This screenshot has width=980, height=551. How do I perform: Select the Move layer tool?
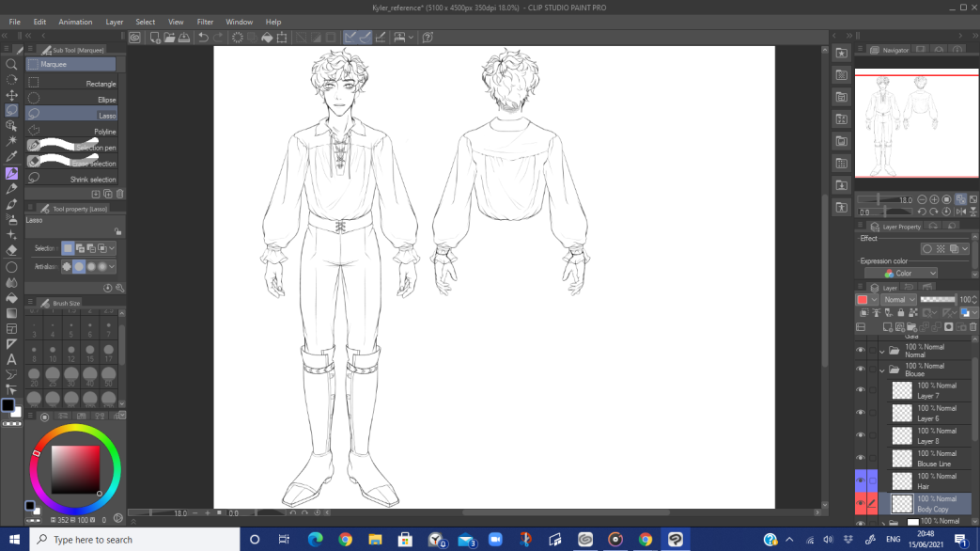click(11, 95)
